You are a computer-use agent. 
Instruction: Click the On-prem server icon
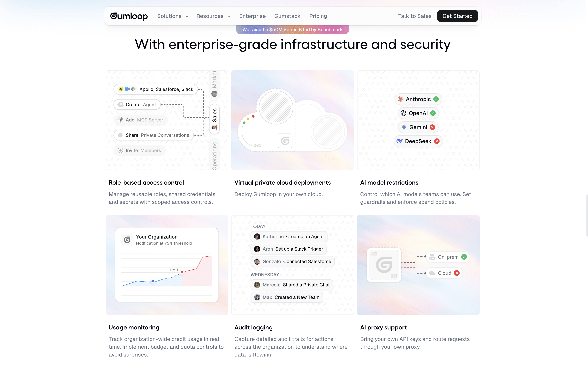tap(432, 257)
